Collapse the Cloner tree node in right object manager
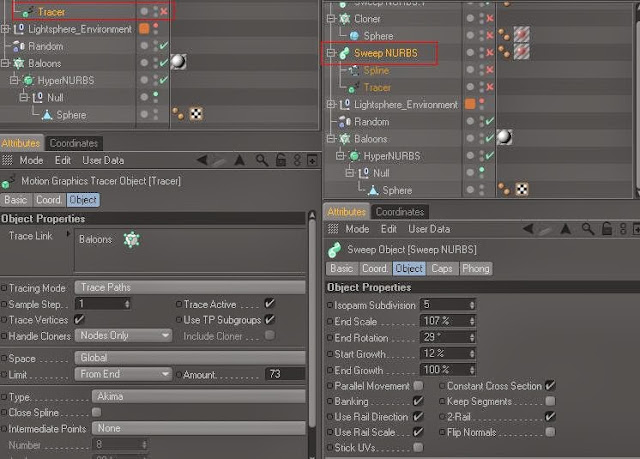Screen dimensions: 640x459 [x=331, y=19]
